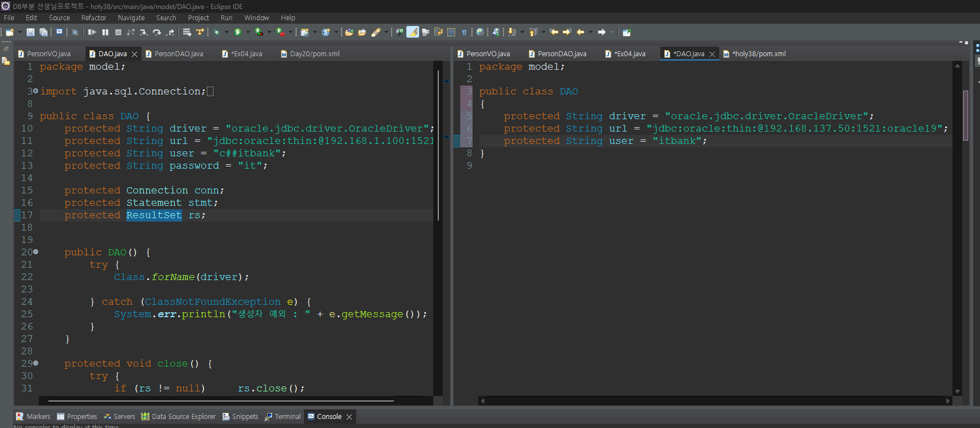Viewport: 980px width, 428px height.
Task: Collapse close() method at line 29
Action: coord(36,363)
